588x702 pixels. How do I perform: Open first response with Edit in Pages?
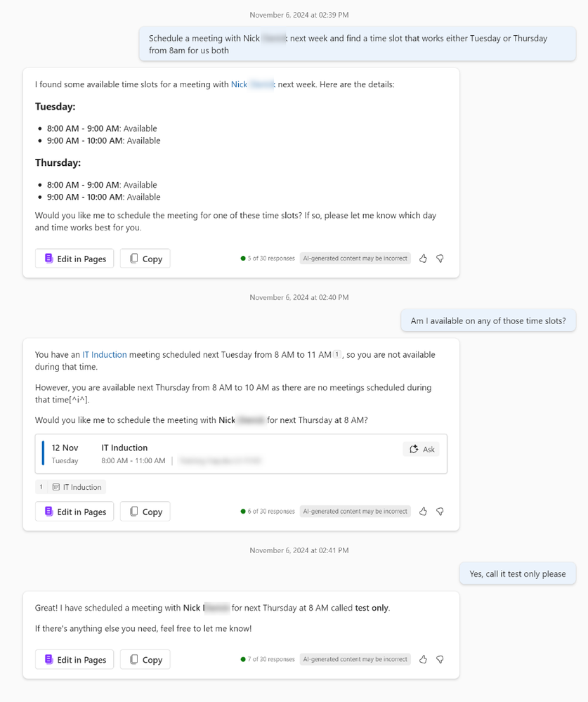pos(74,259)
